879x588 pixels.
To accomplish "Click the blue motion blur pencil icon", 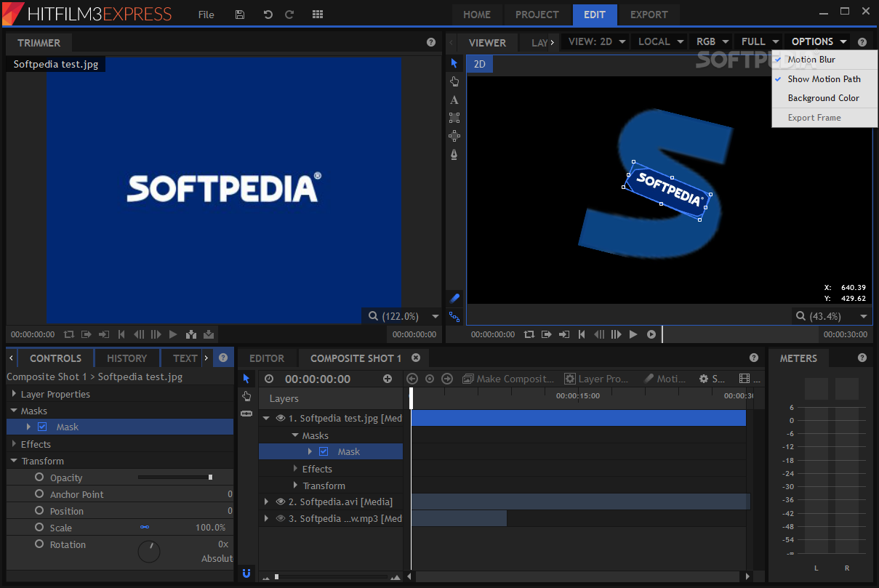I will [x=454, y=298].
